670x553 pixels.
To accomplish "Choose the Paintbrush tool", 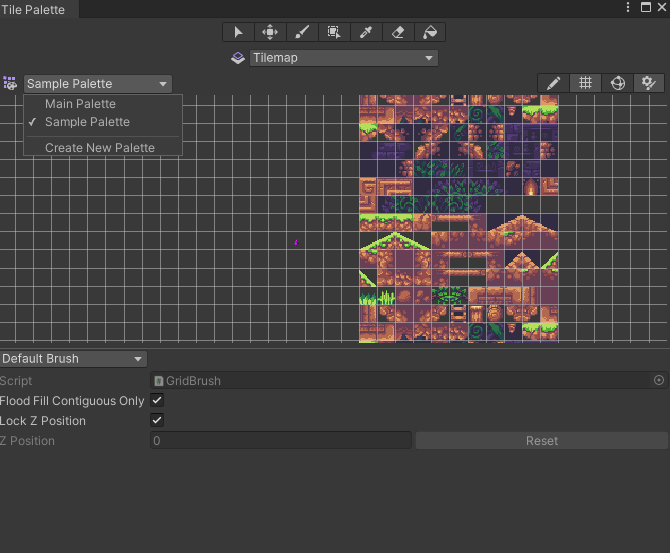I will point(302,32).
